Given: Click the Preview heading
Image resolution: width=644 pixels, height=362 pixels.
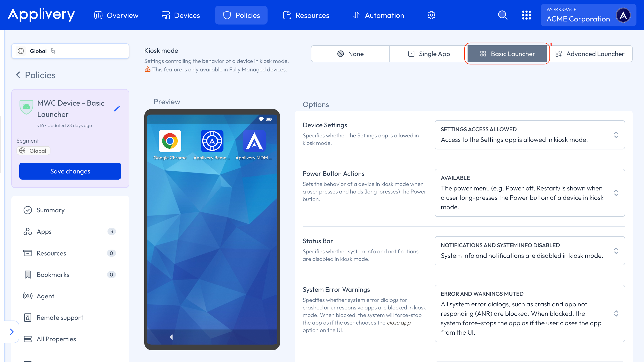Looking at the screenshot, I should [x=167, y=102].
